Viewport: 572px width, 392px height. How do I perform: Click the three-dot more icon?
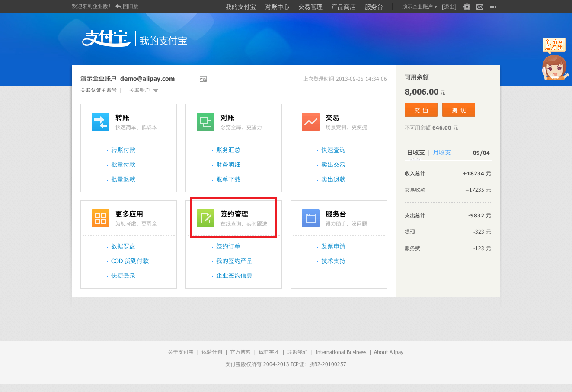pos(493,7)
